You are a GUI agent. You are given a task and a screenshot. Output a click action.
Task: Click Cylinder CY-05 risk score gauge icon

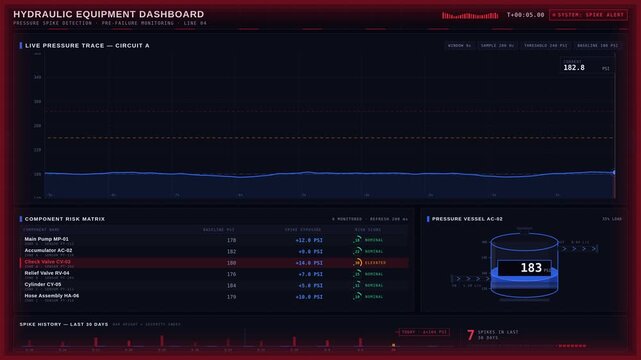click(358, 285)
